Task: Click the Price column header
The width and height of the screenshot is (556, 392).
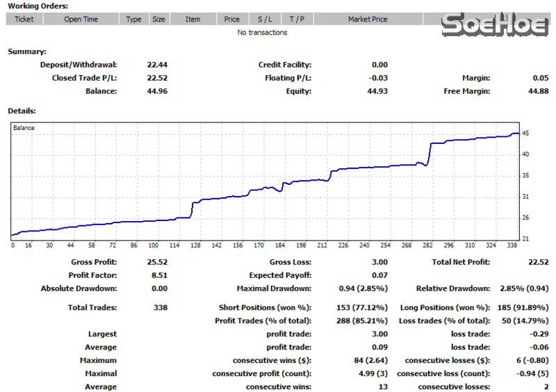Action: [x=232, y=19]
